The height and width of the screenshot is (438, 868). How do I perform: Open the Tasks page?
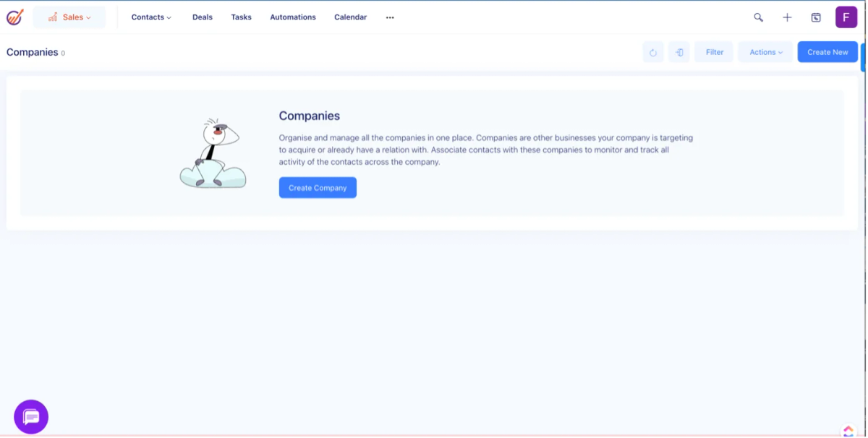click(x=242, y=17)
